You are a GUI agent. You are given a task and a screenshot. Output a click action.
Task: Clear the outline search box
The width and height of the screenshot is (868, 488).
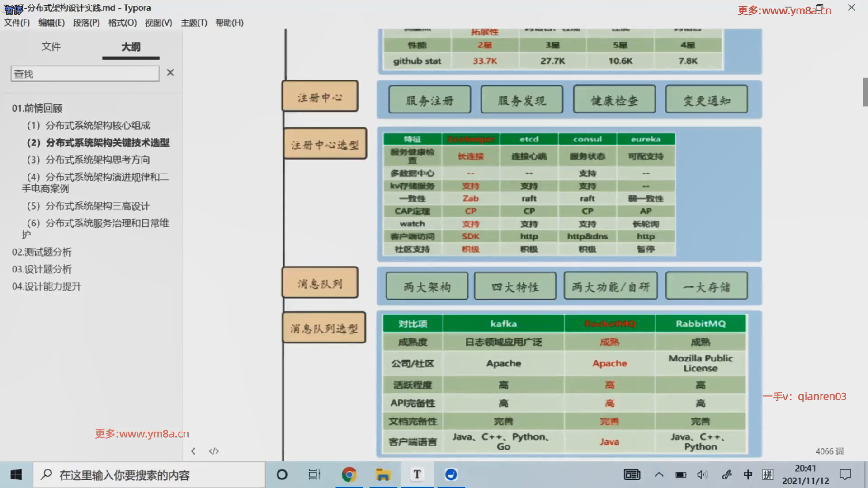coord(170,72)
